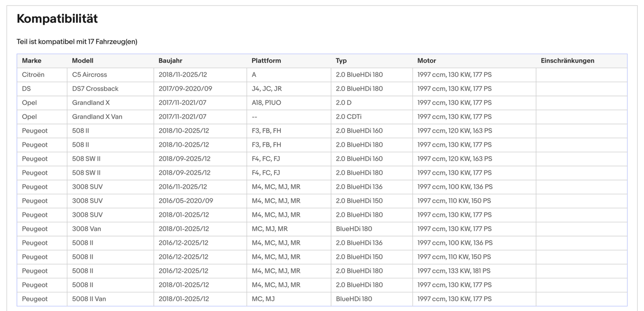644x311 pixels.
Task: Click the Baujahr column header
Action: tap(170, 61)
